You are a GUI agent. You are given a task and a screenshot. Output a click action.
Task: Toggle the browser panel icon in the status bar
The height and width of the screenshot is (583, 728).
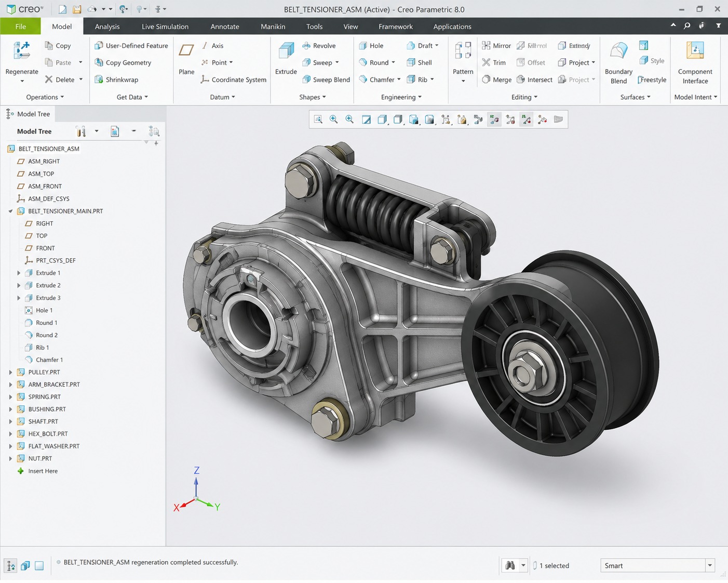pos(25,565)
